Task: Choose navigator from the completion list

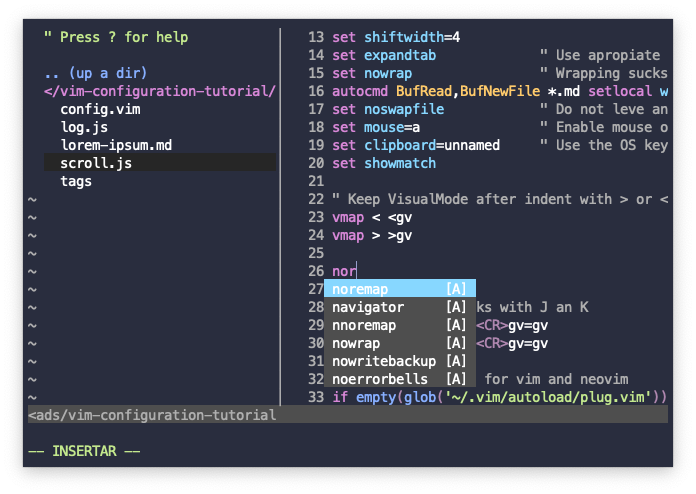Action: pos(400,307)
